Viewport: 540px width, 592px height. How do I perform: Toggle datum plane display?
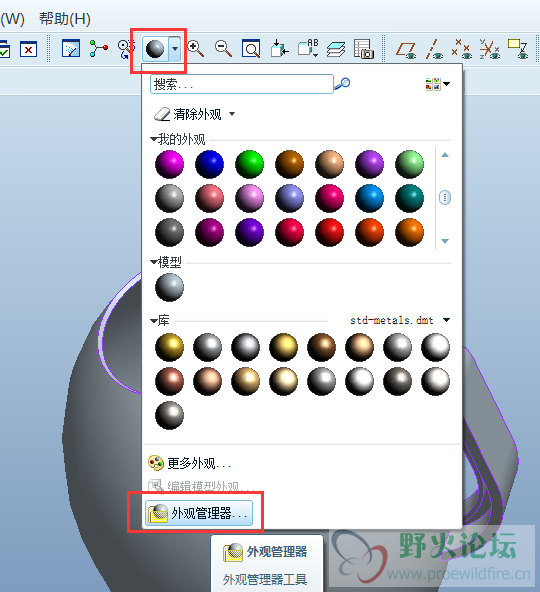(x=406, y=49)
